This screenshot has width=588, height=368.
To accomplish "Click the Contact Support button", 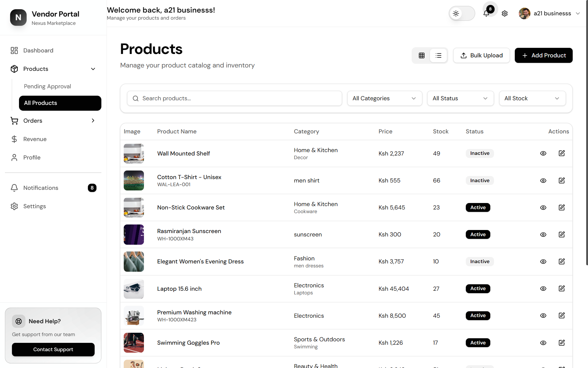I will click(x=53, y=350).
